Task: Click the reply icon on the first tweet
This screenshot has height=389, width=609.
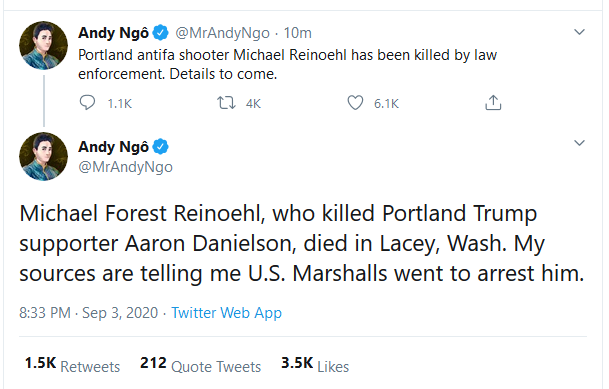Action: point(87,103)
